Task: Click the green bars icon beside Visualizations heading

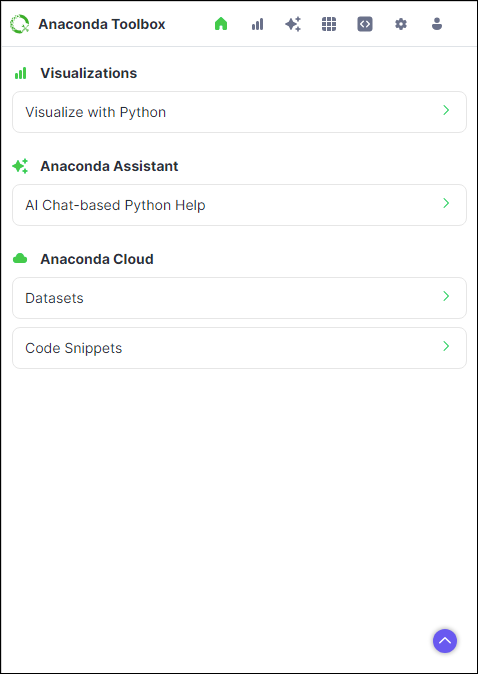Action: click(20, 73)
